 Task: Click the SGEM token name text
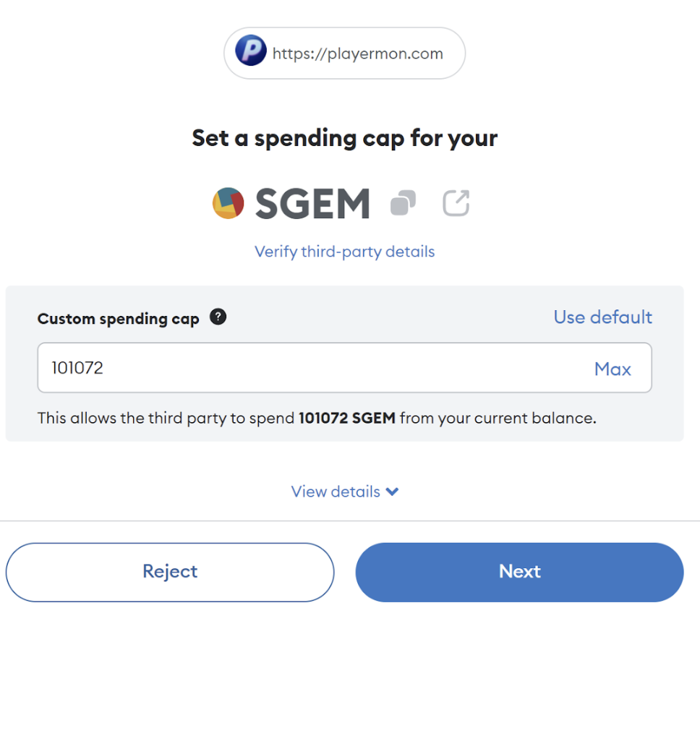pyautogui.click(x=312, y=204)
